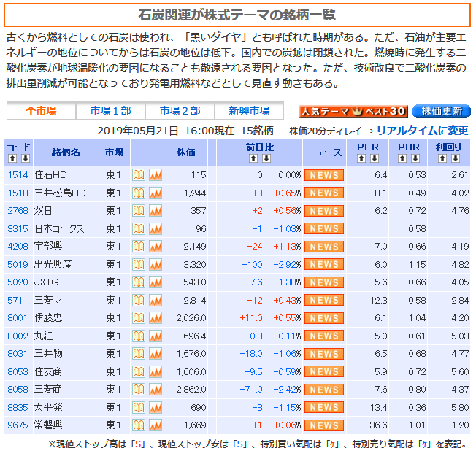Open the book icon for 伊藤忠

[139, 318]
